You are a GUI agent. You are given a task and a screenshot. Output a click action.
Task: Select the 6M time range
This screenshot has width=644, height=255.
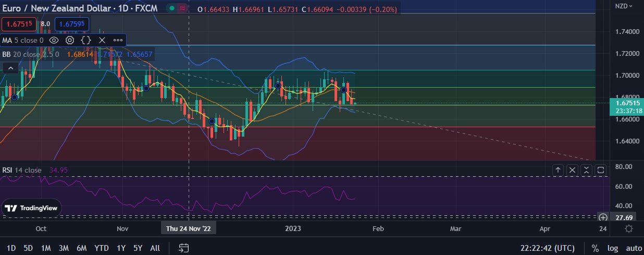coord(81,248)
